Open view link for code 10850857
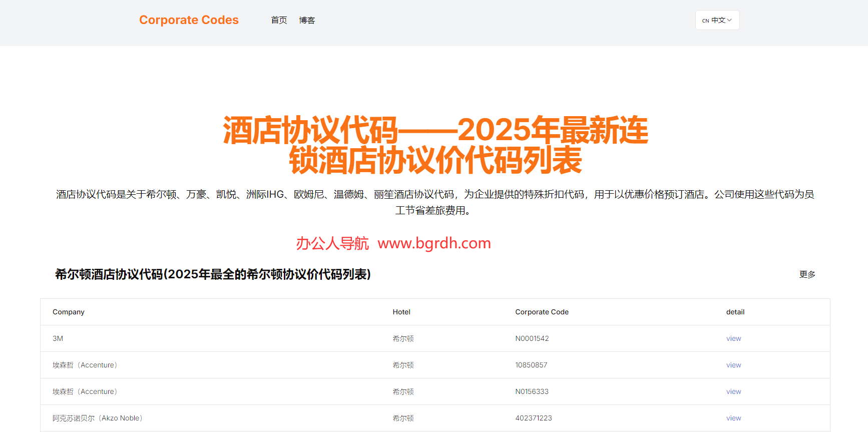This screenshot has width=868, height=432. (x=733, y=365)
